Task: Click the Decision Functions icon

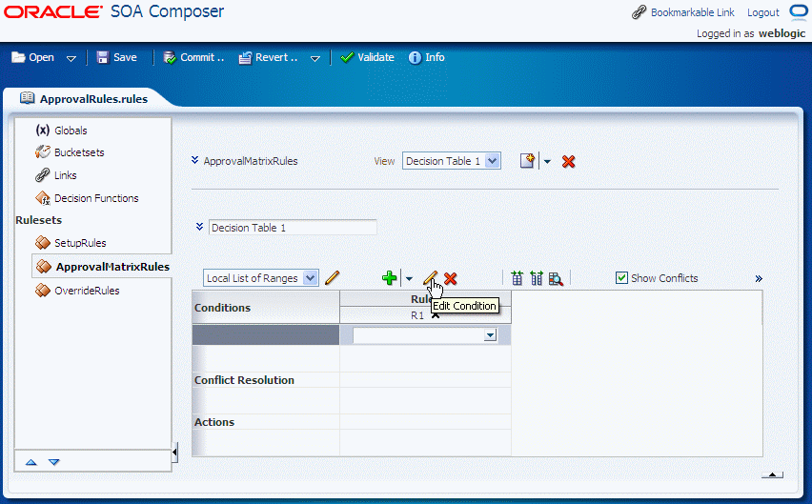Action: [43, 197]
